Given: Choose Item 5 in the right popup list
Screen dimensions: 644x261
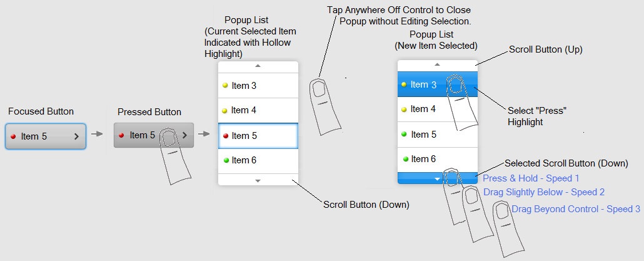Looking at the screenshot, I should click(437, 134).
